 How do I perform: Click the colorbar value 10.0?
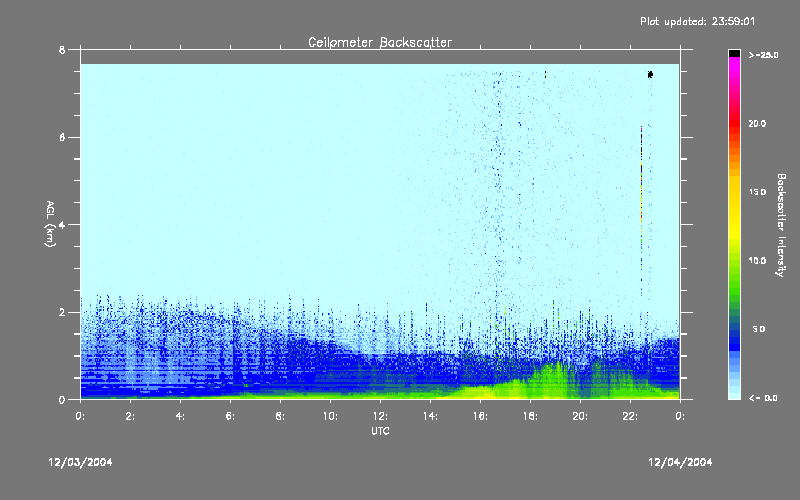click(757, 261)
